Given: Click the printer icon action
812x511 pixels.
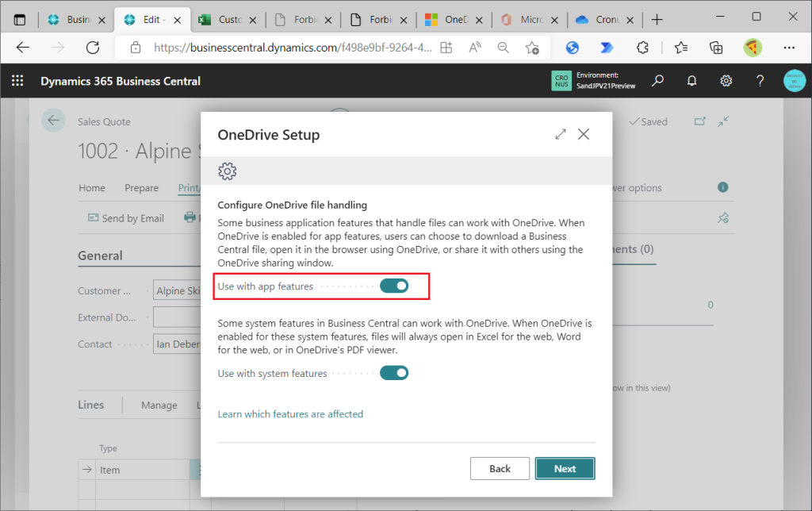Looking at the screenshot, I should point(190,217).
